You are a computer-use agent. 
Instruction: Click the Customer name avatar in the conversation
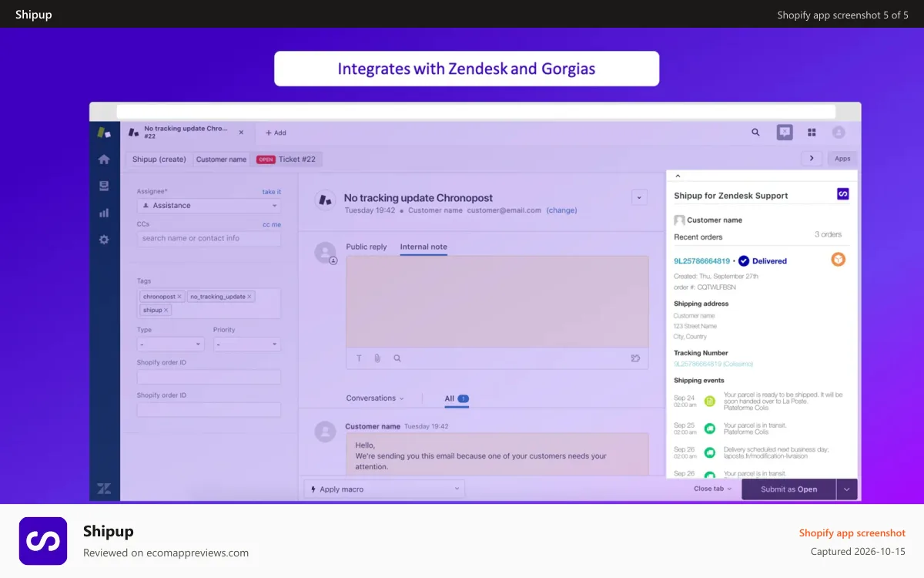(326, 432)
